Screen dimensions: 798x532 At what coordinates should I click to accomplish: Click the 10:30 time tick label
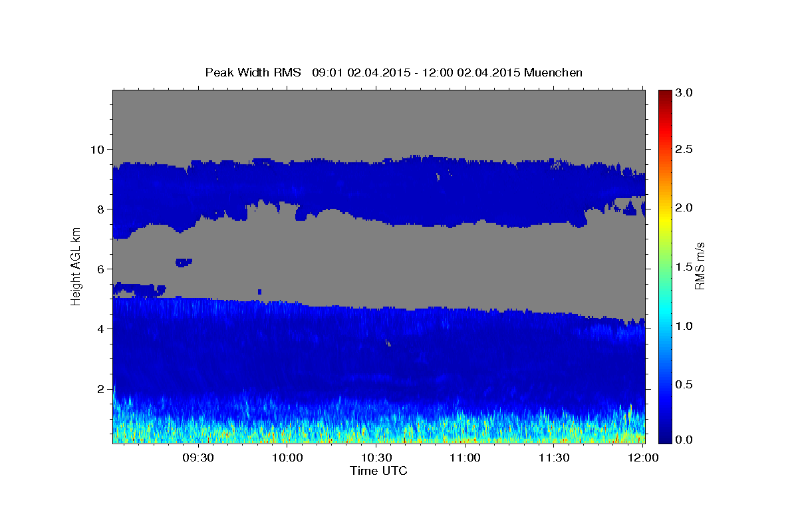tap(376, 458)
